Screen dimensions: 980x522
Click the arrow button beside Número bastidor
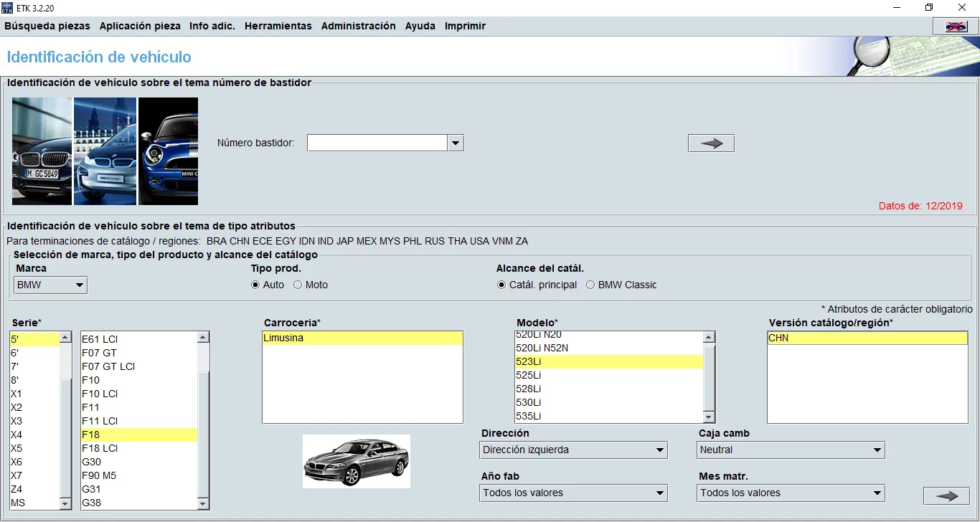[710, 143]
